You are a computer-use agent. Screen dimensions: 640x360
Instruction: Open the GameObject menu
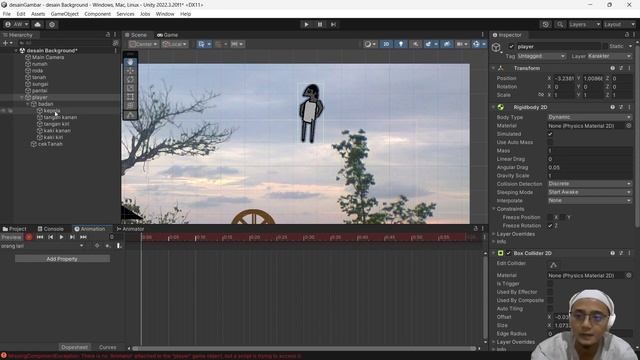64,14
